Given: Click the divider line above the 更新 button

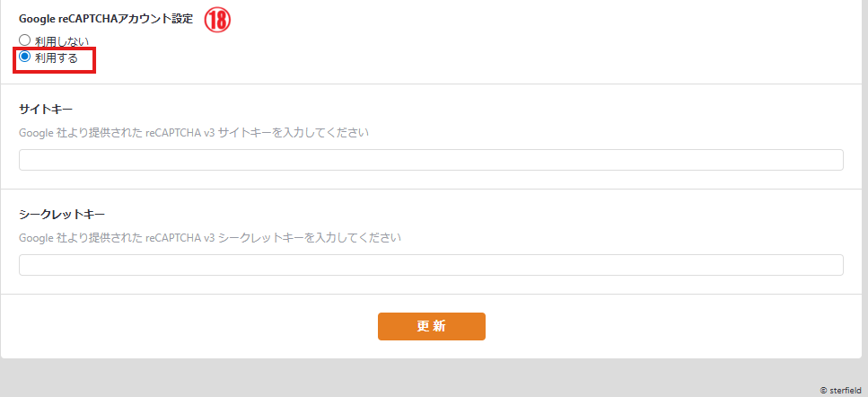Looking at the screenshot, I should pyautogui.click(x=431, y=295).
